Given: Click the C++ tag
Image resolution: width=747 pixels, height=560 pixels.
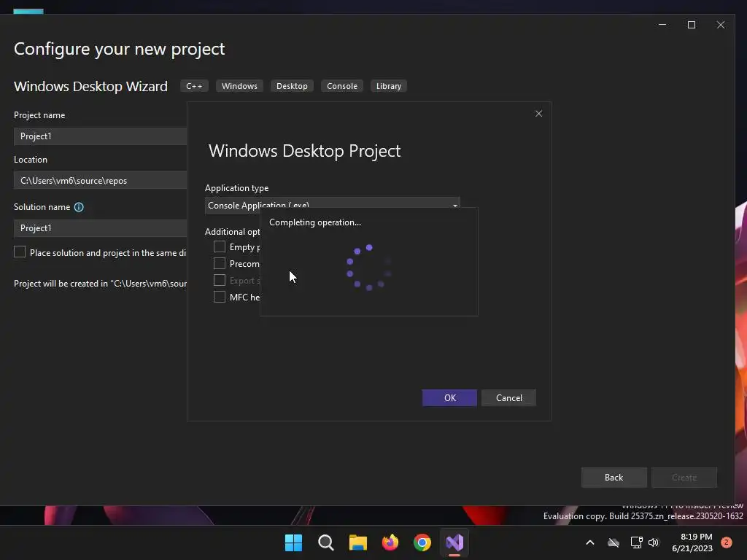Looking at the screenshot, I should point(194,86).
